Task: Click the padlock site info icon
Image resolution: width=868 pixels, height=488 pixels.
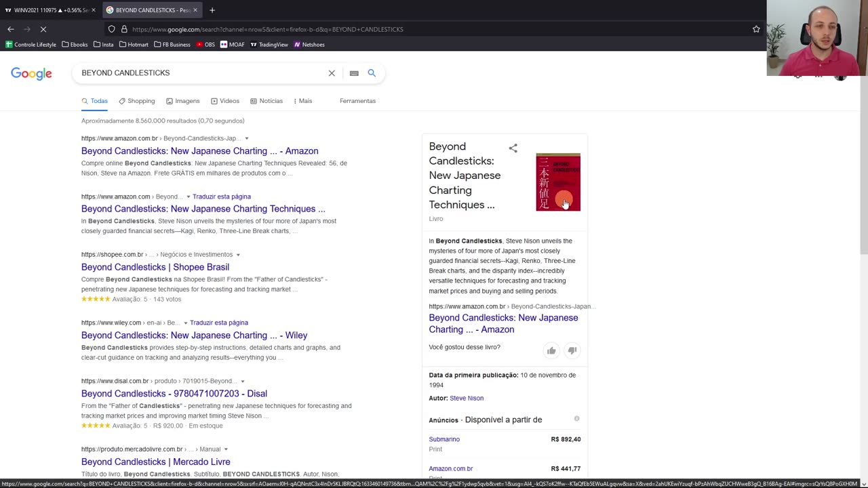Action: pyautogui.click(x=124, y=29)
